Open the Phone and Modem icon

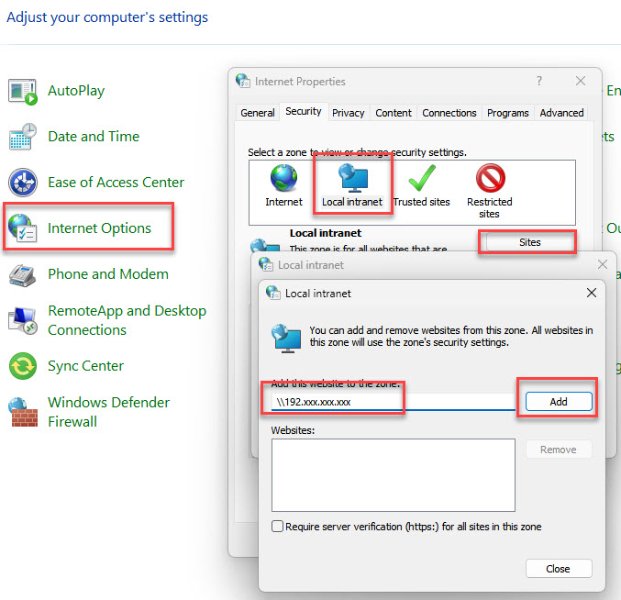click(x=22, y=274)
